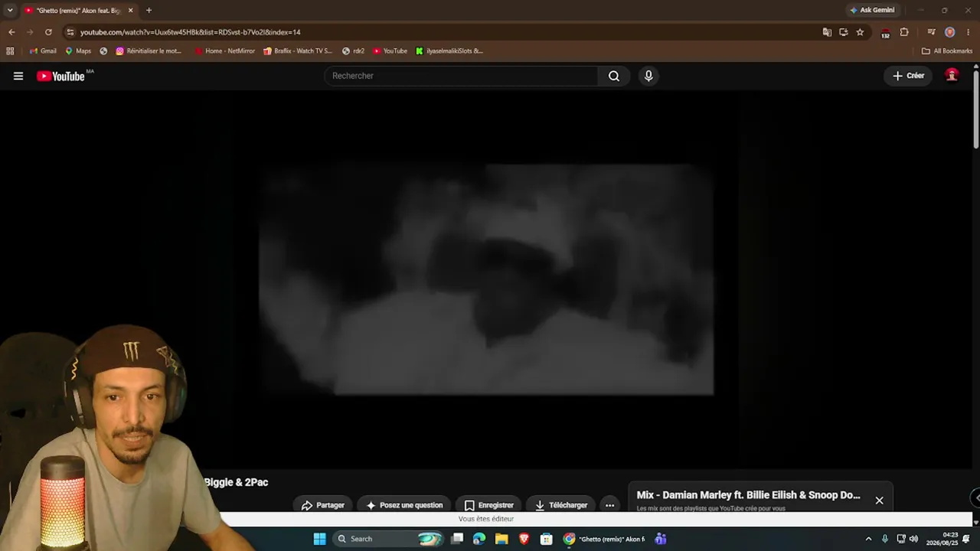Image resolution: width=980 pixels, height=551 pixels.
Task: Switch to the Chrome Ghetto (remix) taskbar window
Action: click(x=604, y=539)
